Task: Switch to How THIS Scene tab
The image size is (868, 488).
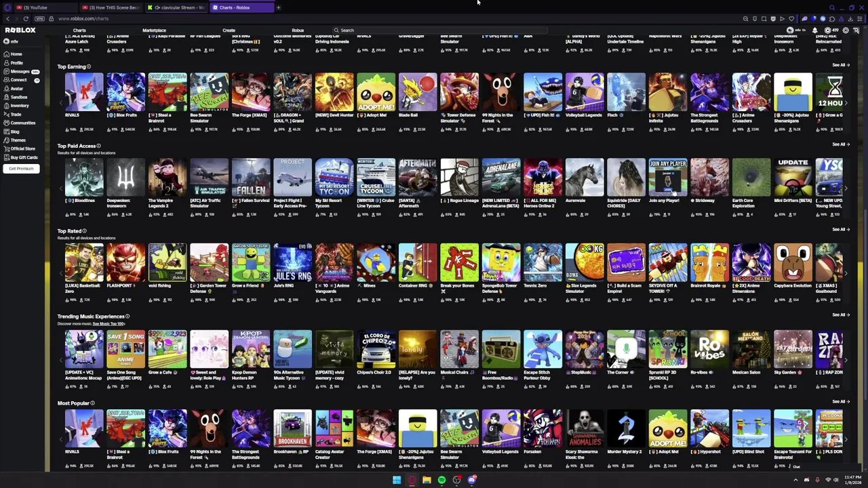Action: tap(112, 7)
